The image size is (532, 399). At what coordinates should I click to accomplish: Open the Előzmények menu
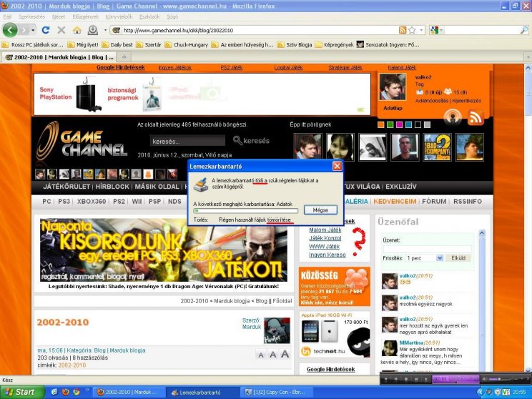tap(85, 16)
